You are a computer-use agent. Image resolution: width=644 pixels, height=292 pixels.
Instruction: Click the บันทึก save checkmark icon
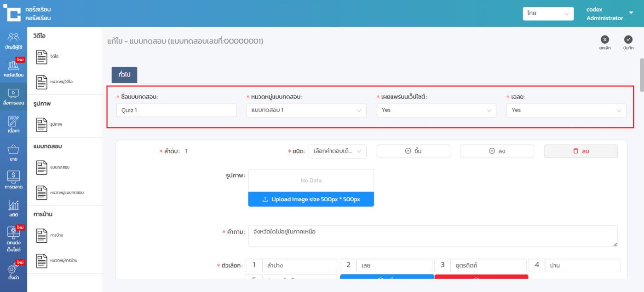coord(628,40)
